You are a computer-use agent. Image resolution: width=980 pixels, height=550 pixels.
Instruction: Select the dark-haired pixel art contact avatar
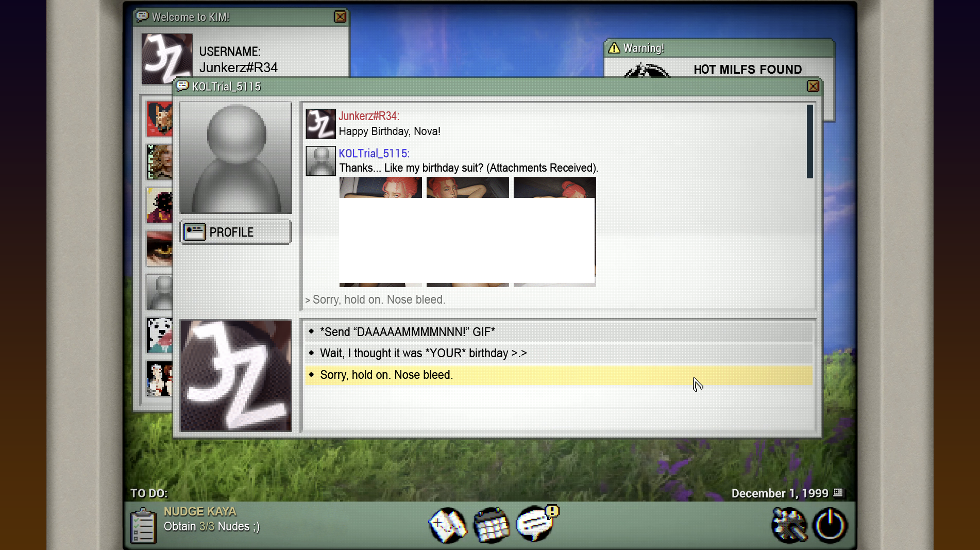[x=159, y=205]
